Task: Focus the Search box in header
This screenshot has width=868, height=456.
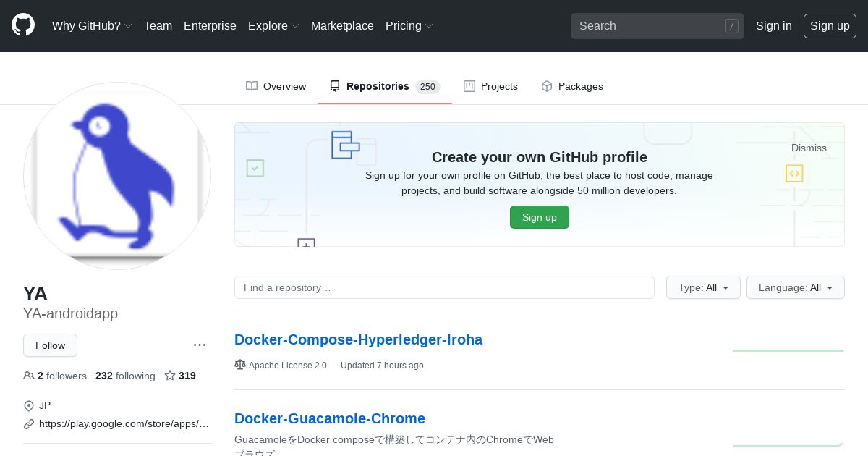Action: click(x=657, y=26)
